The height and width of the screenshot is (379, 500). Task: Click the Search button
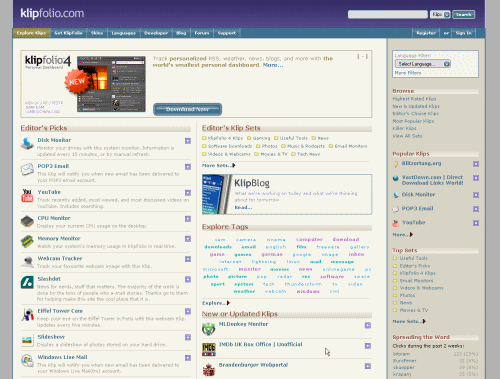pos(463,14)
